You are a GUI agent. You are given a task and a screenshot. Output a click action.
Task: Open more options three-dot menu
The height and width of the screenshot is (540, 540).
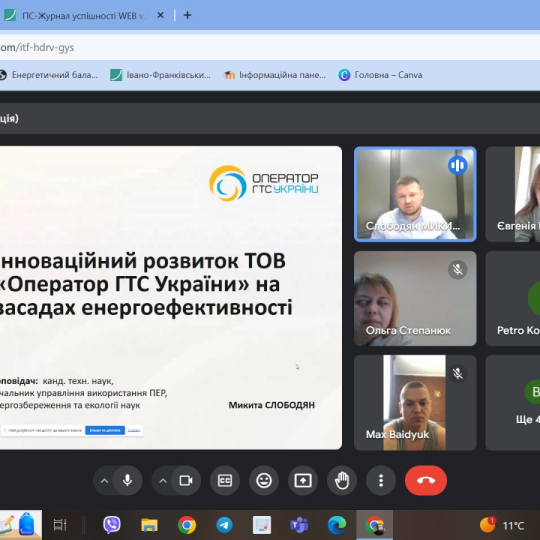381,480
